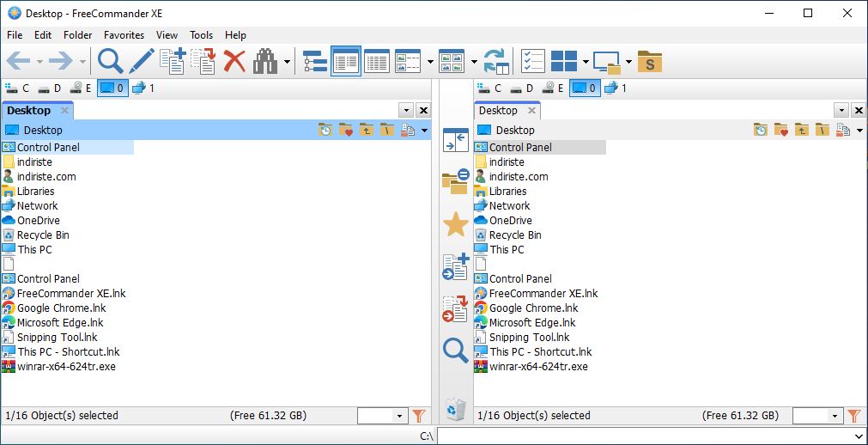Open the File menu
Screen dimensions: 868x445
pos(15,35)
